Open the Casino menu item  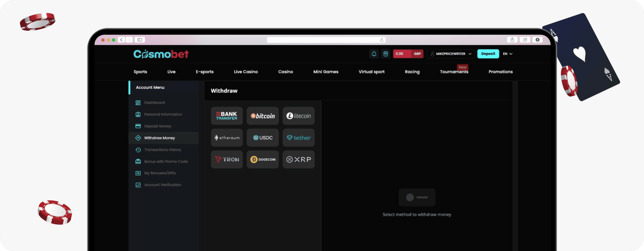tap(286, 72)
